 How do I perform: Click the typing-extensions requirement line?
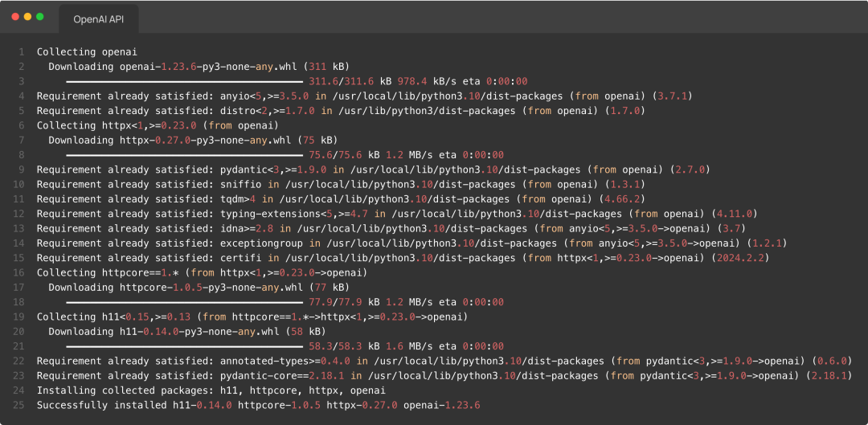[397, 214]
